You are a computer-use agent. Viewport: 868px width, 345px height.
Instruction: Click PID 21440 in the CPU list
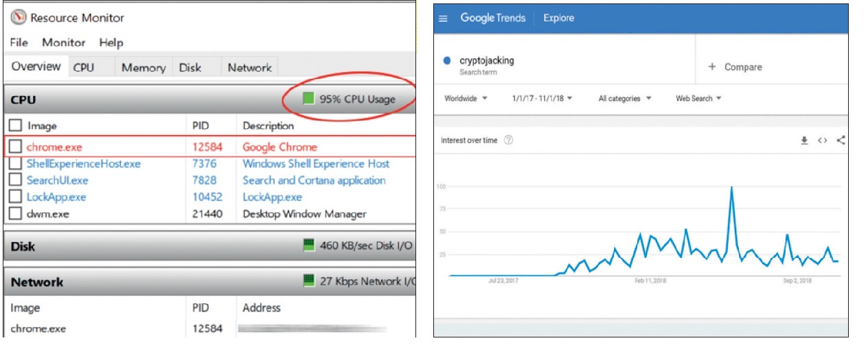(208, 213)
